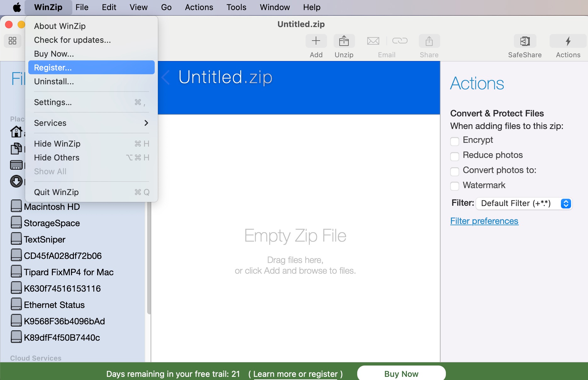Click the grid view icon in toolbar

pos(13,41)
